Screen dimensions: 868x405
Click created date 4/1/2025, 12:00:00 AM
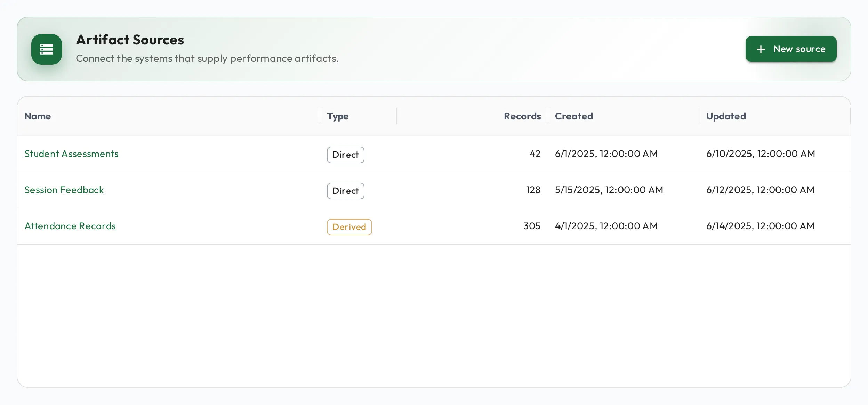point(606,226)
